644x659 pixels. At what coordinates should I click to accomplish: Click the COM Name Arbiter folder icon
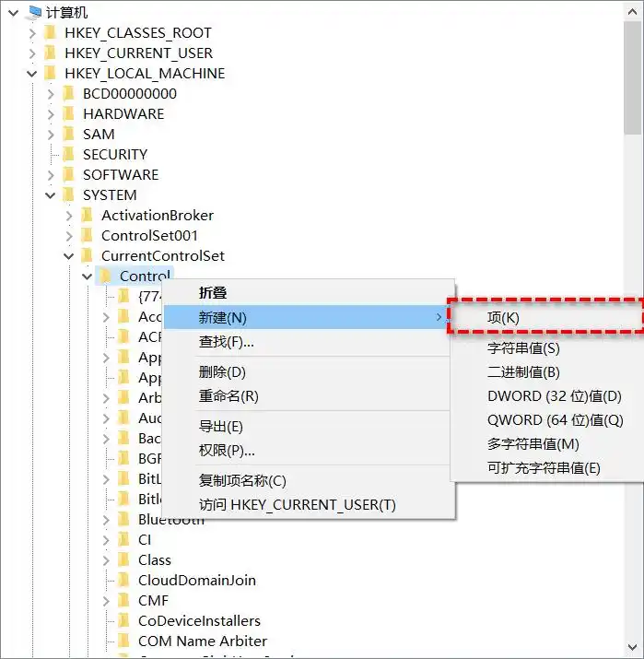[123, 641]
